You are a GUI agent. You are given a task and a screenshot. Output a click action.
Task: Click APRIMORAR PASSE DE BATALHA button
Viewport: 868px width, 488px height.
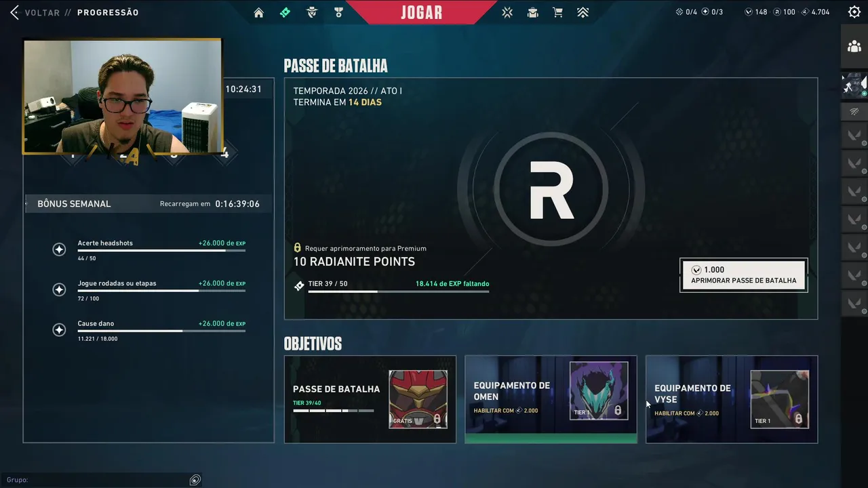(744, 275)
